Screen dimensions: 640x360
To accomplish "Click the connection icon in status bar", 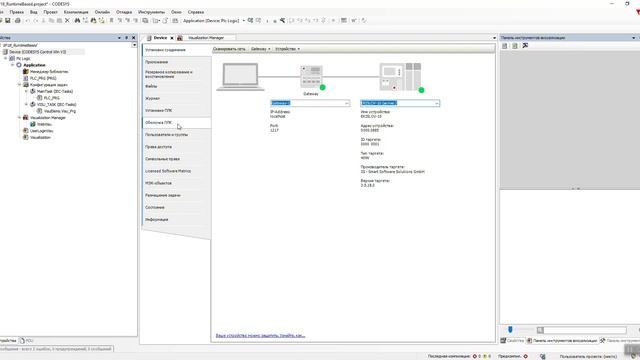I will tap(542, 356).
